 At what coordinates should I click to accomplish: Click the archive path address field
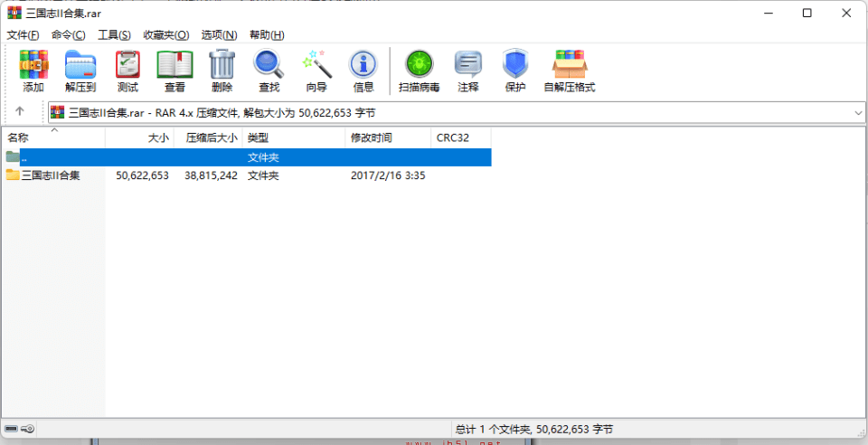click(x=457, y=113)
